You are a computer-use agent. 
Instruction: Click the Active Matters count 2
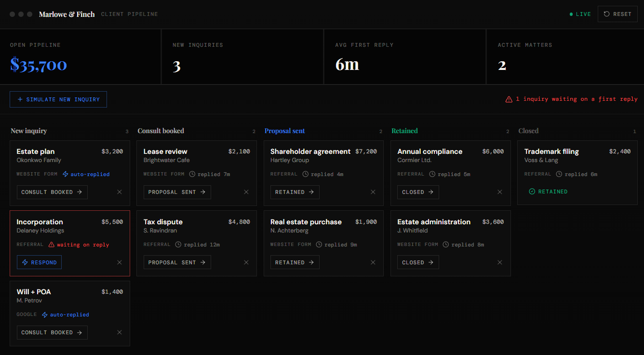click(x=502, y=65)
